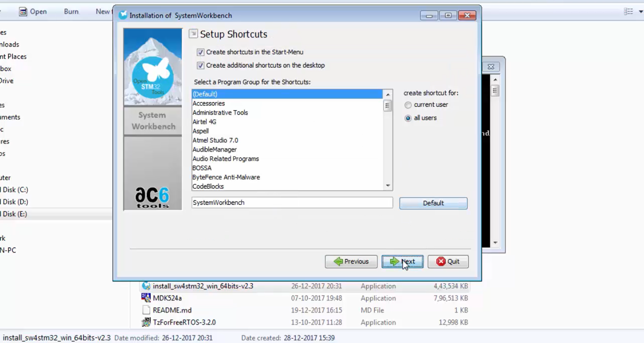Close the background console window
This screenshot has height=343, width=644.
(x=491, y=67)
